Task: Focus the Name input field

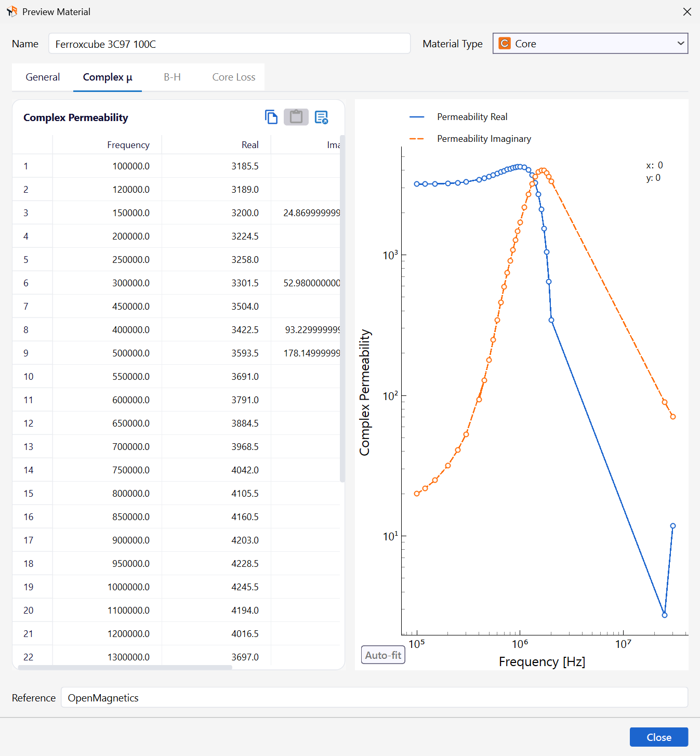Action: [229, 44]
